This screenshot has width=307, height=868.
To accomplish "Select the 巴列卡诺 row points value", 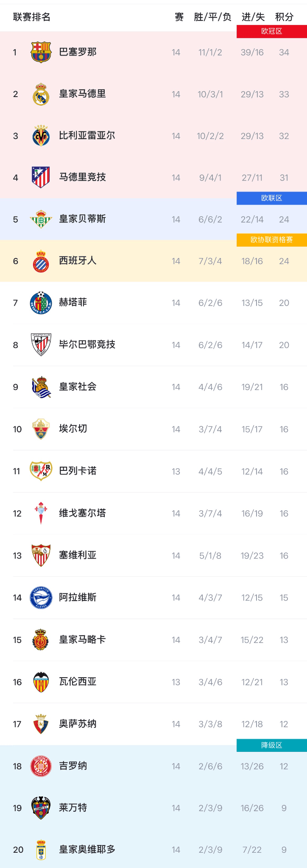I will coord(284,471).
